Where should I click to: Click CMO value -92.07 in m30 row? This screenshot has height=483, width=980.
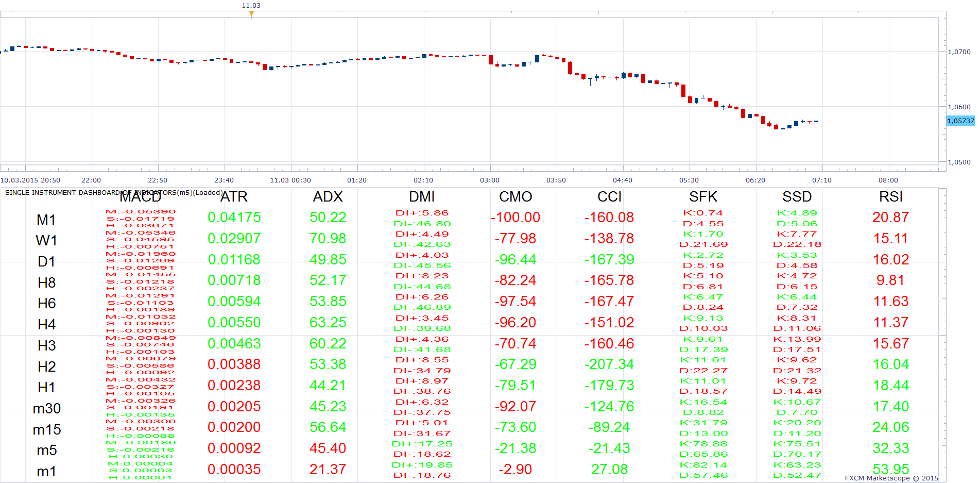pos(515,407)
